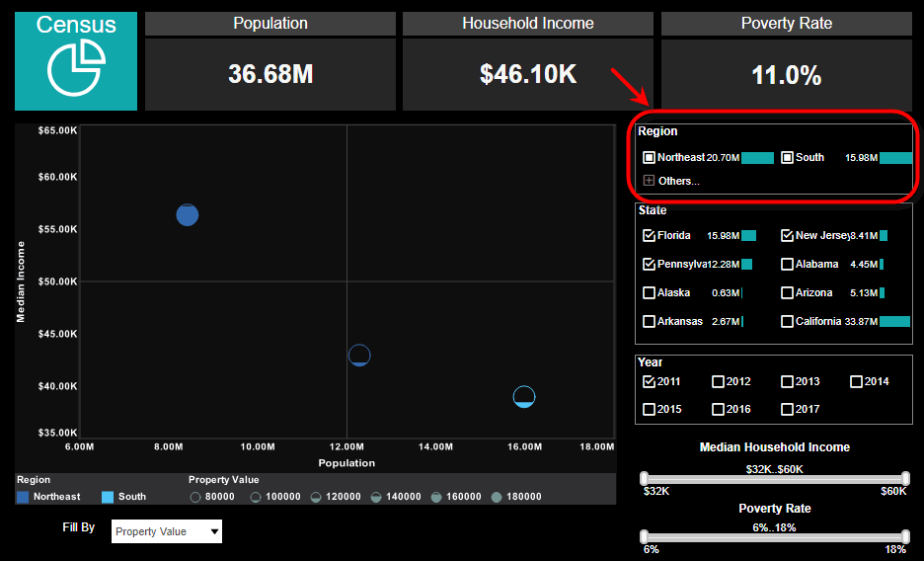The height and width of the screenshot is (561, 924).
Task: Click the 180000 property value legend circle
Action: [496, 498]
